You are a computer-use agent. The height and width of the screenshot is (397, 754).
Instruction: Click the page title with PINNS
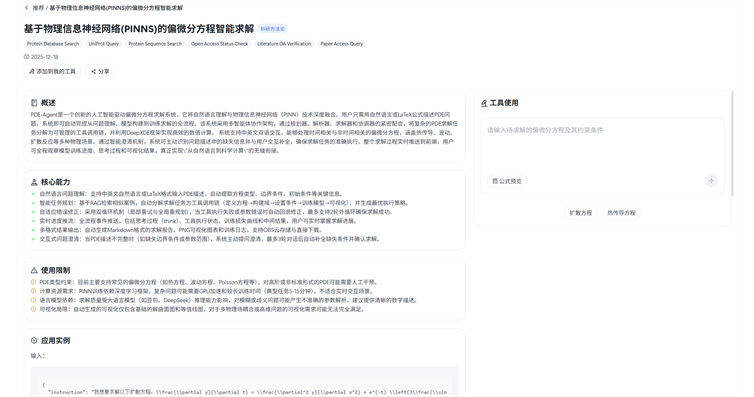pyautogui.click(x=139, y=29)
